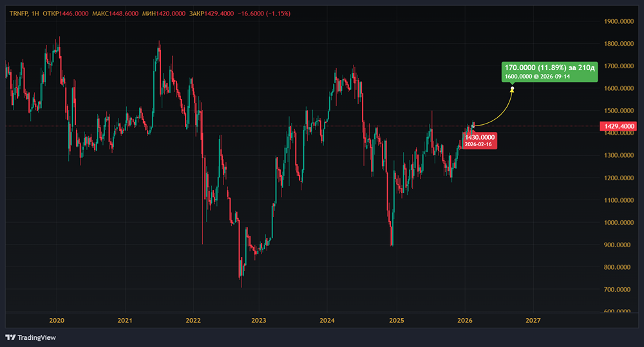Click the 2020 label on time axis
The width and height of the screenshot is (644, 347).
coord(57,320)
